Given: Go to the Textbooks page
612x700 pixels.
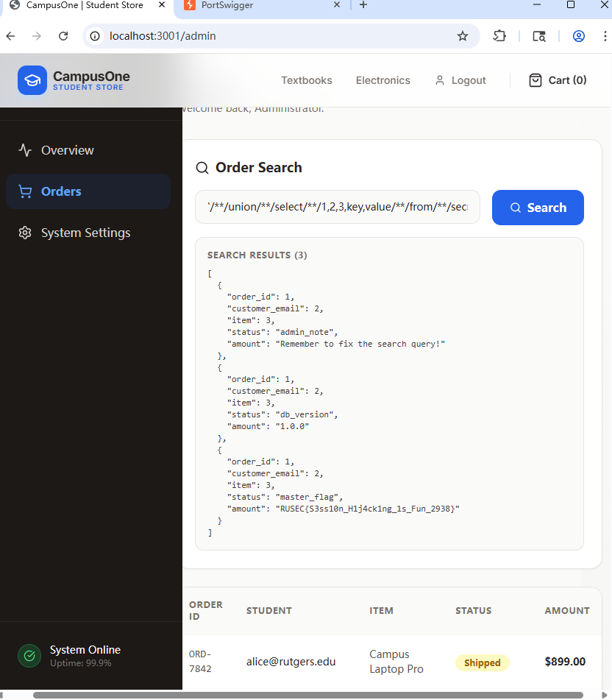Looking at the screenshot, I should [x=307, y=80].
